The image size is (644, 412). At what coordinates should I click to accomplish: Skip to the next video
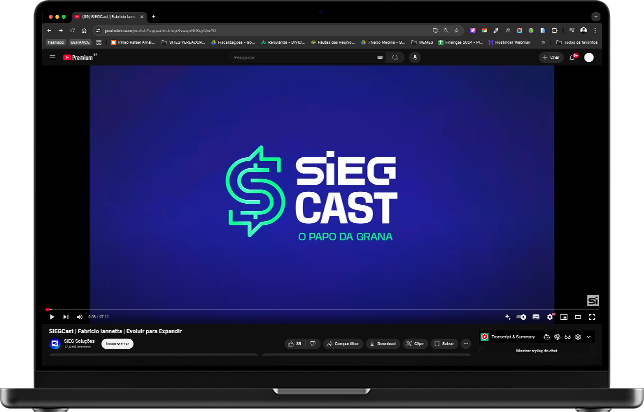click(x=66, y=317)
